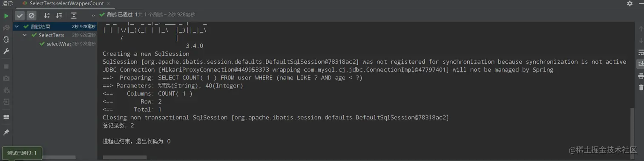Click the 测试已通过: 1 notification
This screenshot has height=161, width=644.
pyautogui.click(x=22, y=153)
